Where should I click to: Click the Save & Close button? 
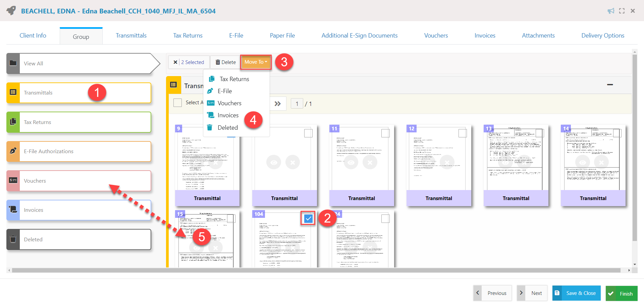tap(576, 293)
